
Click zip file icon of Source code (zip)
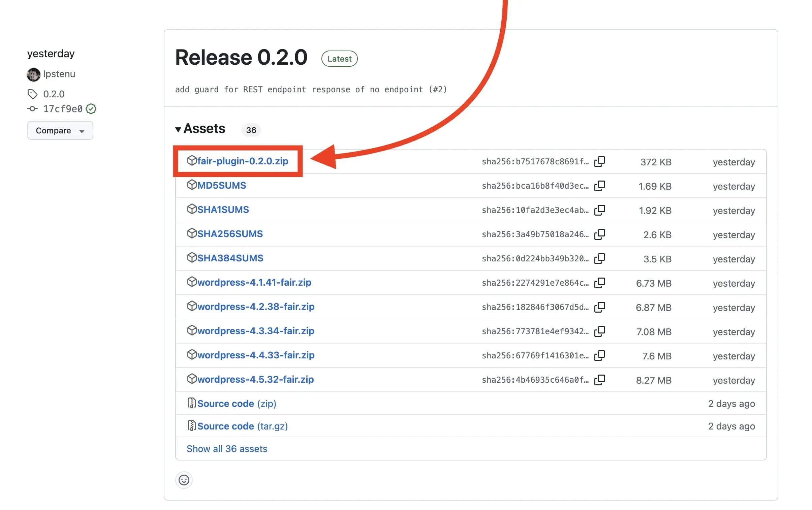191,403
